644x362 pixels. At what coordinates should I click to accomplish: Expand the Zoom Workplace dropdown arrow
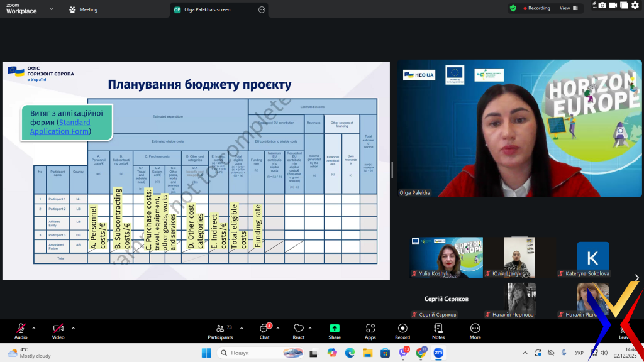[x=51, y=9]
